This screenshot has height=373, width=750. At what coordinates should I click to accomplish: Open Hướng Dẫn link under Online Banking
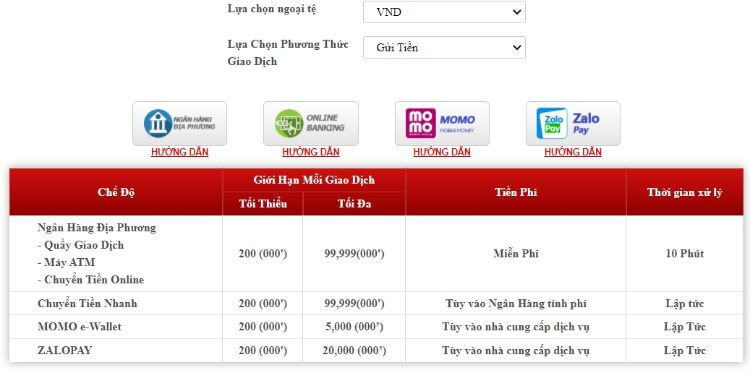310,152
